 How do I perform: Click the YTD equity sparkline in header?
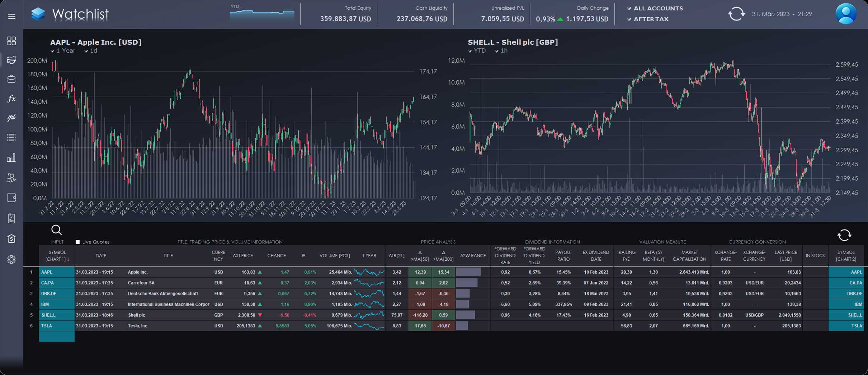[x=262, y=16]
